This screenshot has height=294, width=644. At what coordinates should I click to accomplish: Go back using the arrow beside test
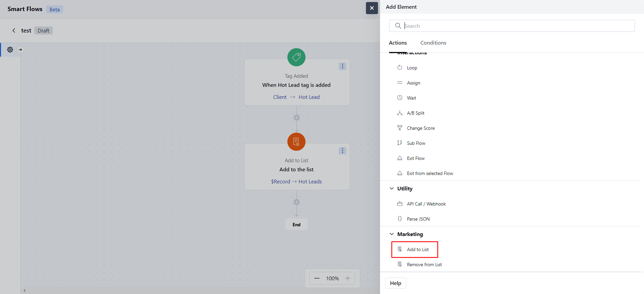pos(14,31)
